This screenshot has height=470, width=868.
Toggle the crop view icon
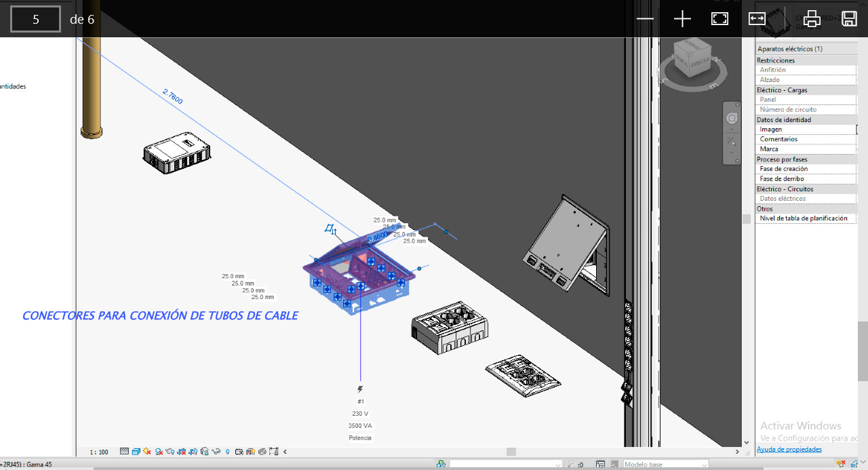tap(182, 452)
